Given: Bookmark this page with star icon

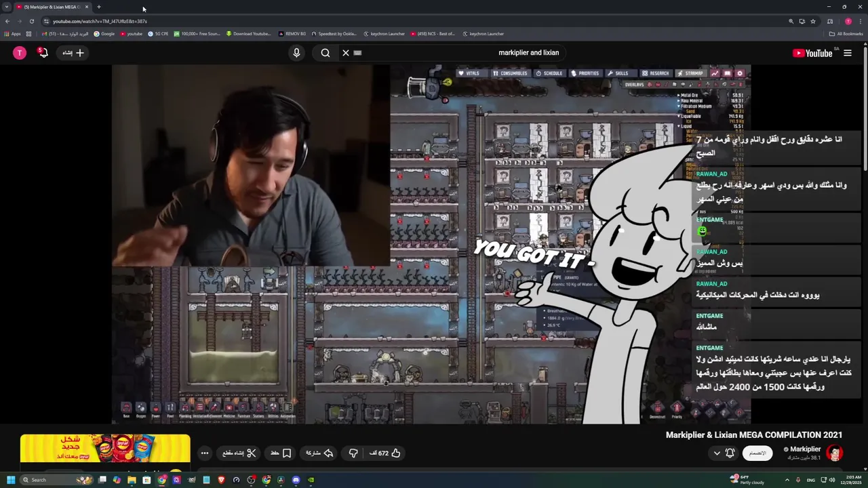Looking at the screenshot, I should (813, 21).
